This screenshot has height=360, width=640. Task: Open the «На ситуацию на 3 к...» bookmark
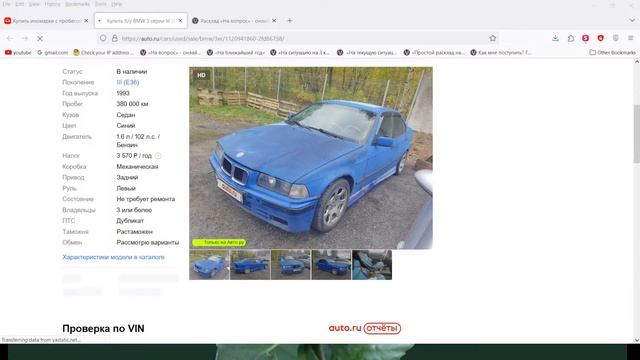[300, 53]
